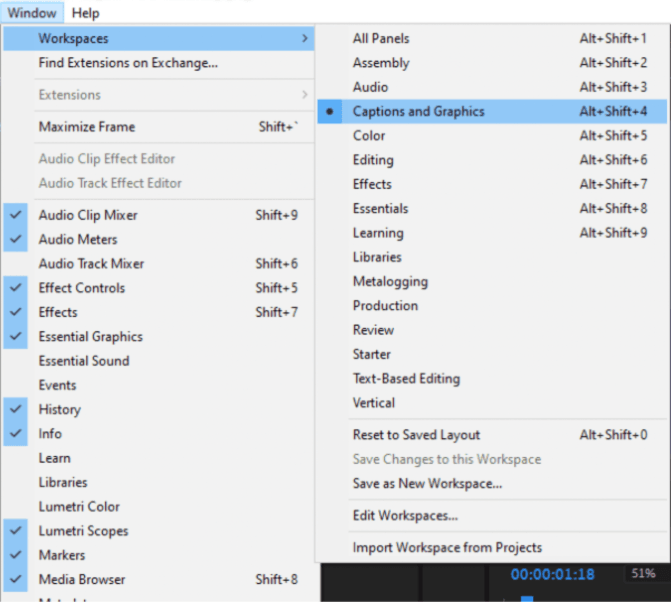Open the Workspaces submenu arrow

(x=304, y=39)
